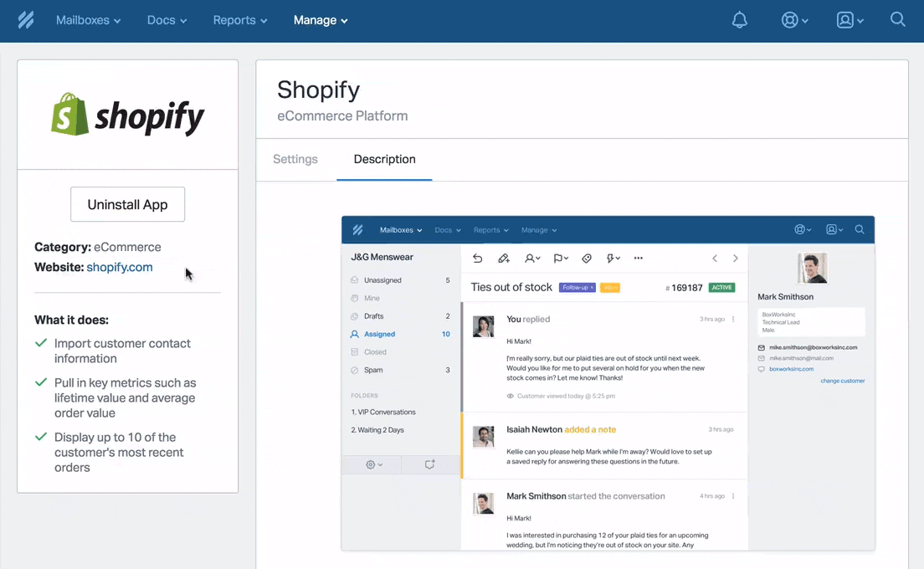Select the Description tab
This screenshot has width=924, height=569.
(384, 159)
